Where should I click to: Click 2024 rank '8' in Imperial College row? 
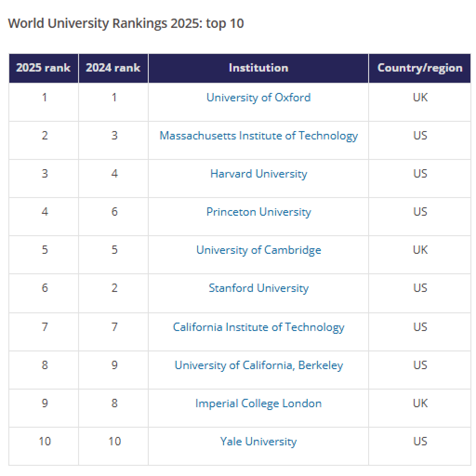[x=114, y=403]
